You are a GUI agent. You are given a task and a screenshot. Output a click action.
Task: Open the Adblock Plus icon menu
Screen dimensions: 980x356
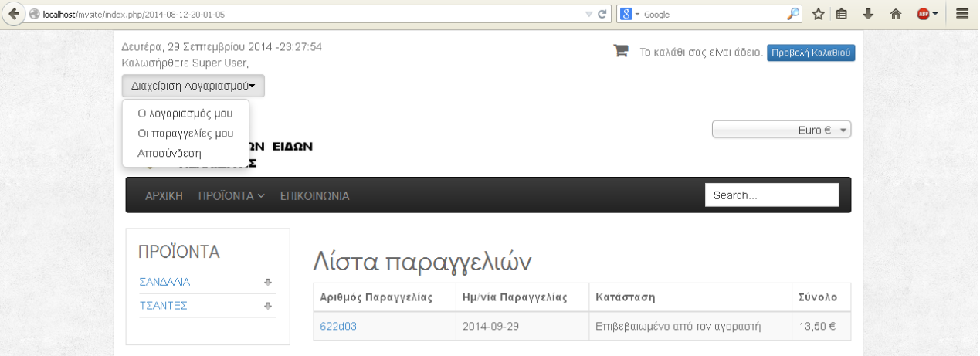[x=927, y=14]
